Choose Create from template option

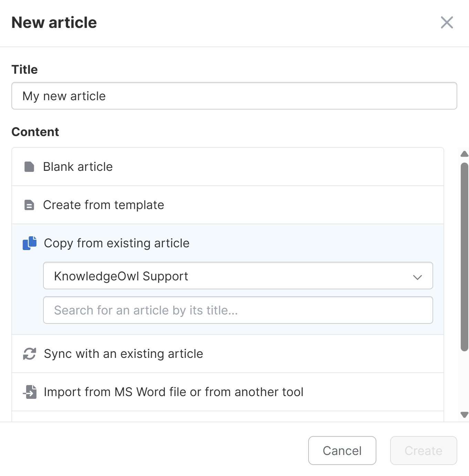tap(103, 205)
